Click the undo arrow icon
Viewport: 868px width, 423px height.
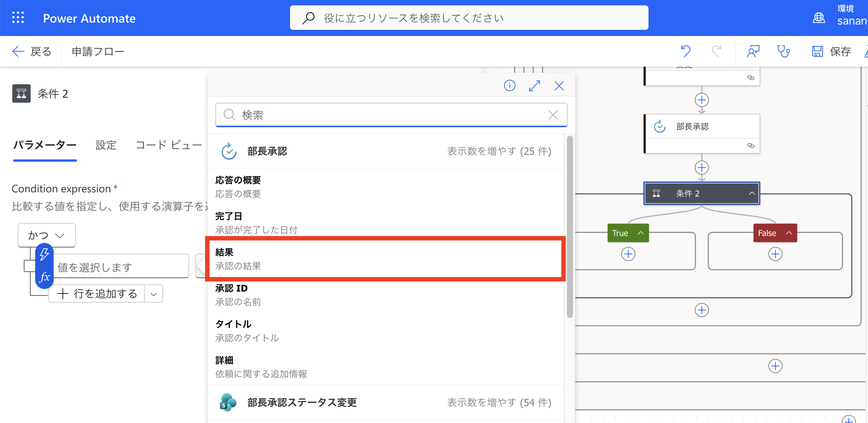[x=686, y=51]
